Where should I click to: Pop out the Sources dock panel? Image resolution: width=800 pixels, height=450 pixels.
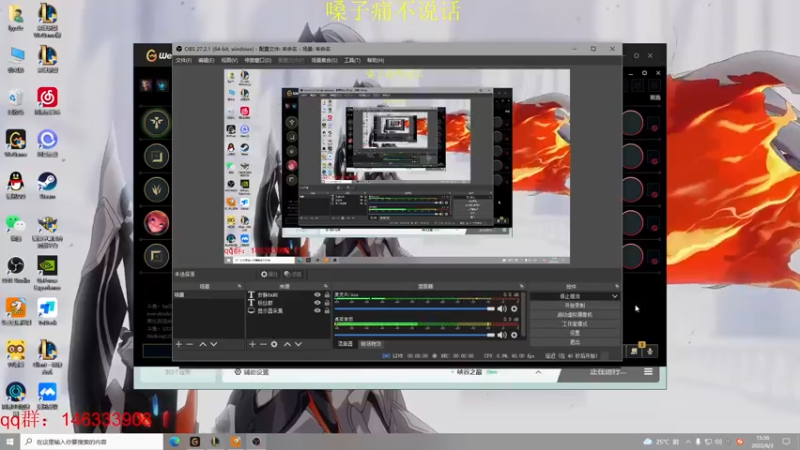point(327,286)
